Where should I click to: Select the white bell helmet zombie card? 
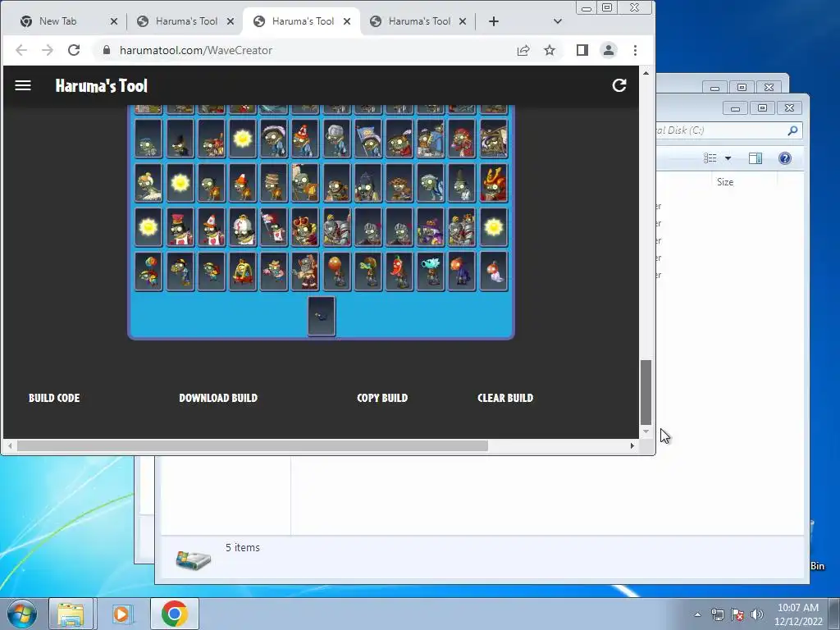click(x=243, y=227)
